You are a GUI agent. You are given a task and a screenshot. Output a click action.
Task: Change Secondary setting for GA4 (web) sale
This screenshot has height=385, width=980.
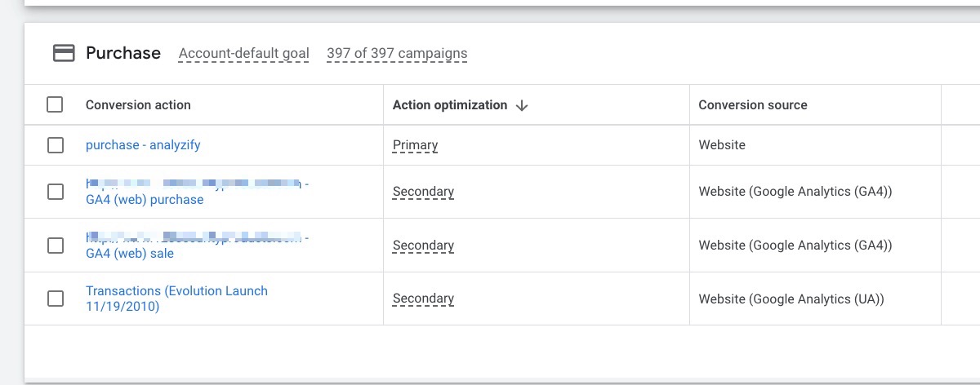pyautogui.click(x=423, y=246)
